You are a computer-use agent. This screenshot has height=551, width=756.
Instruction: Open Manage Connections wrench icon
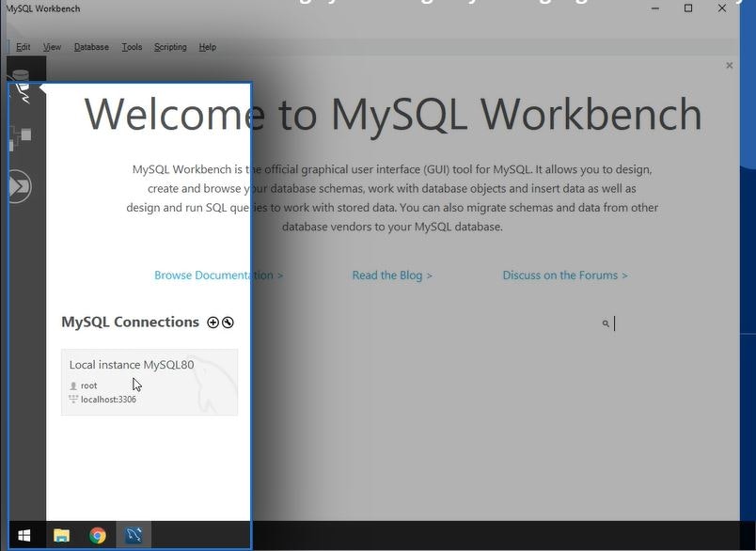click(228, 323)
